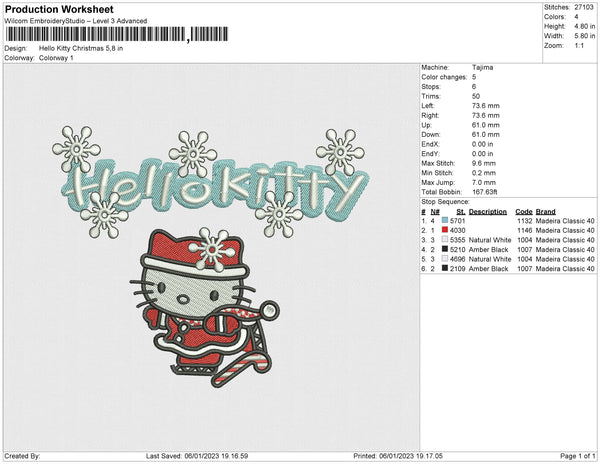Click code '1146' in stop row 2
Screen dimensions: 600x464
click(x=525, y=230)
